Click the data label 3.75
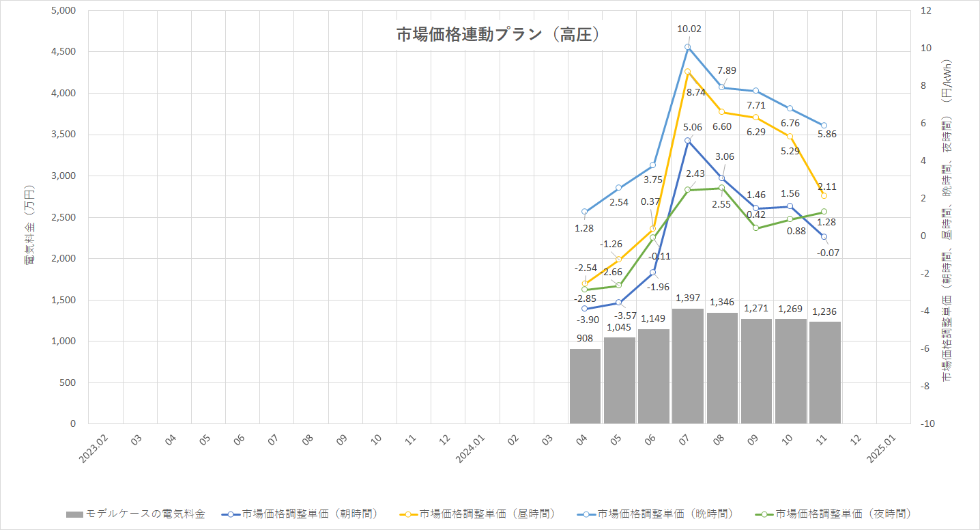Image resolution: width=980 pixels, height=530 pixels. pos(653,180)
